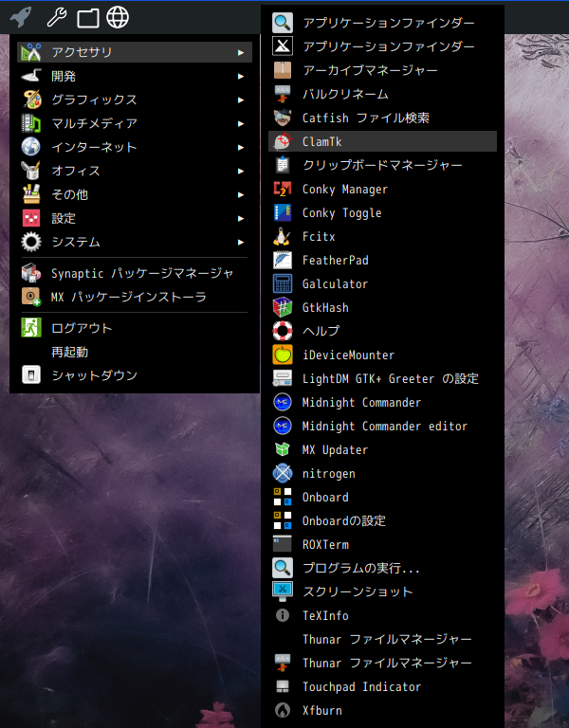The width and height of the screenshot is (569, 728).
Task: Click the スクリーンショット screen icon
Action: click(283, 591)
